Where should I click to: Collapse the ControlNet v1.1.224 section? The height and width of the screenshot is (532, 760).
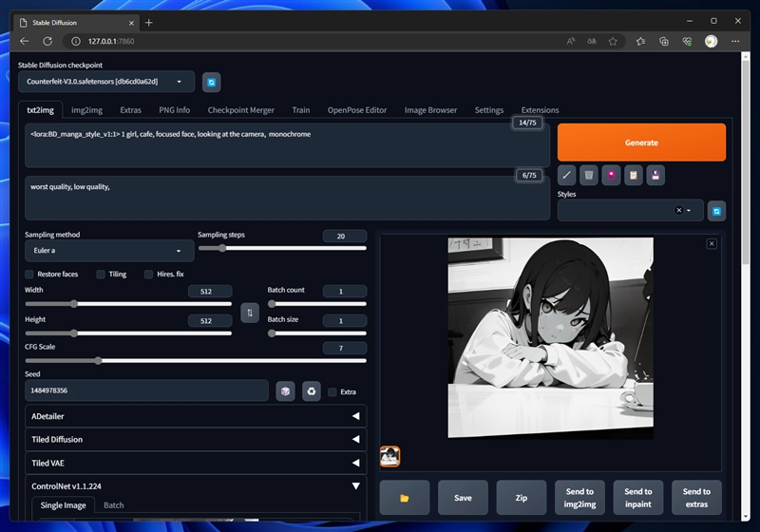[x=196, y=486]
